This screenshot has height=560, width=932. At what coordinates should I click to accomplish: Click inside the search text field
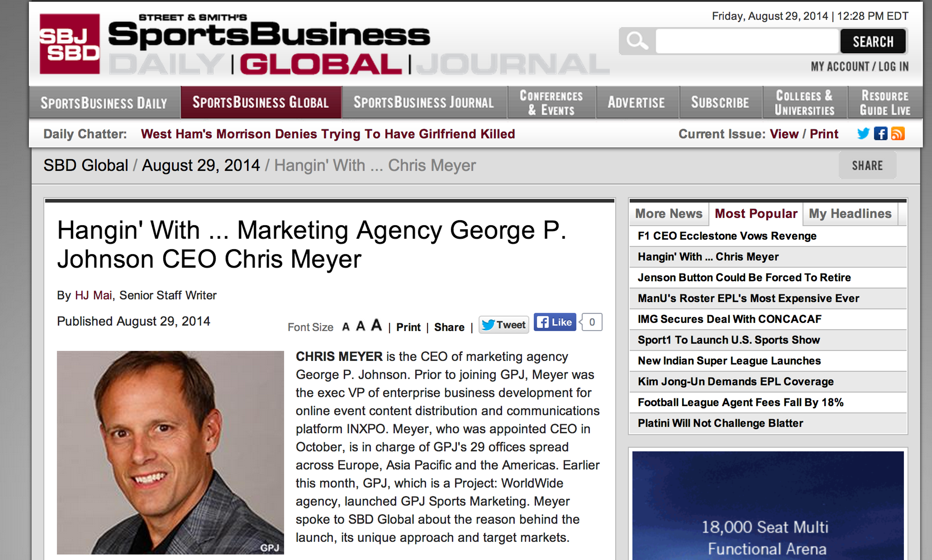(747, 41)
